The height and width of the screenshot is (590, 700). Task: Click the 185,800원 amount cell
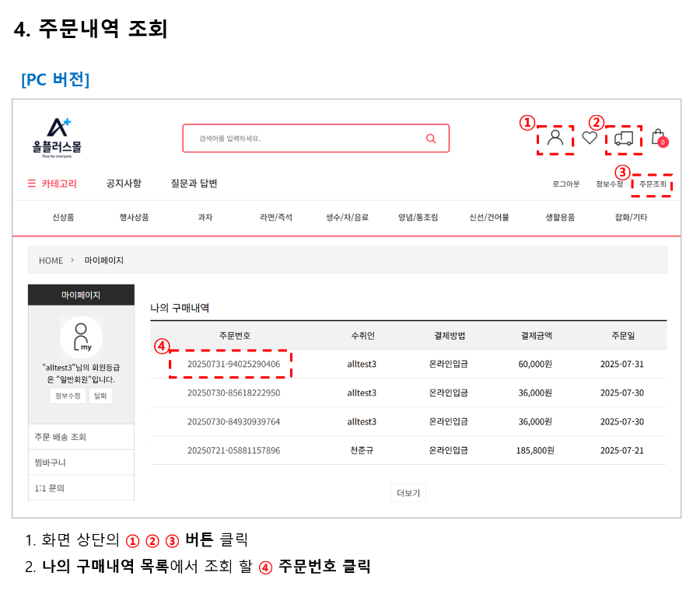coord(535,450)
